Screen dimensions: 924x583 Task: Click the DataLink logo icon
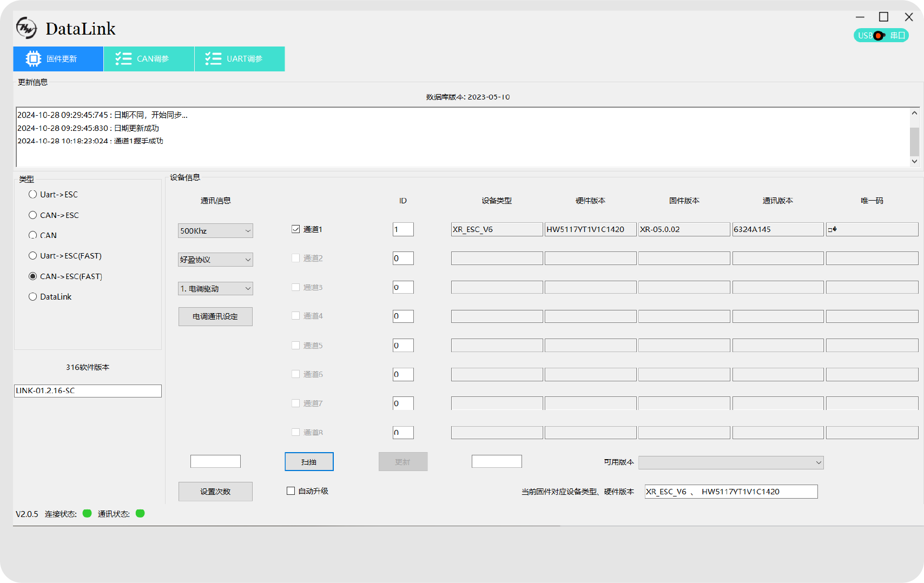coord(27,28)
